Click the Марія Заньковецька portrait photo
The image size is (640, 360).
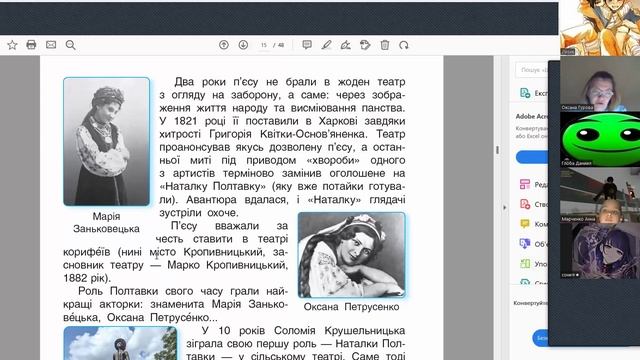click(x=107, y=142)
